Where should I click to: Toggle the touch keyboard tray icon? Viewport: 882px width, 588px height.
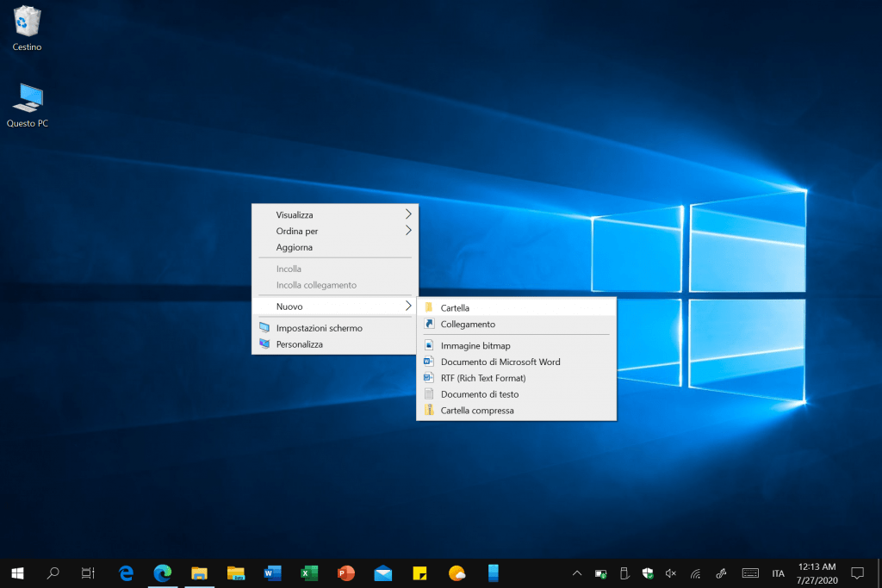(750, 573)
